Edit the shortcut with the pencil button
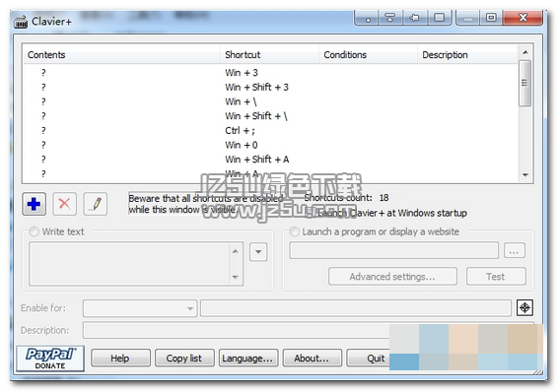Screen dimensions: 558x392 (96, 204)
